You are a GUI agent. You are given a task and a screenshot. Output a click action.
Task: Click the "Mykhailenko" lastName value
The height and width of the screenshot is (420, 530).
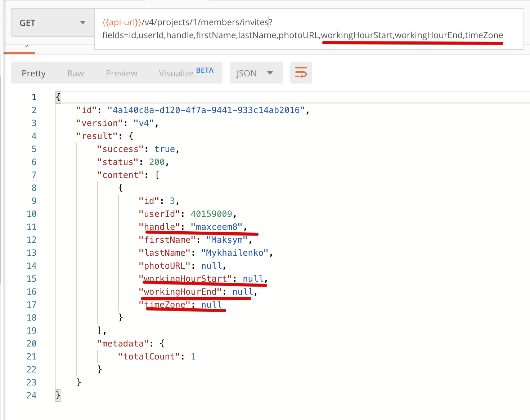click(235, 253)
